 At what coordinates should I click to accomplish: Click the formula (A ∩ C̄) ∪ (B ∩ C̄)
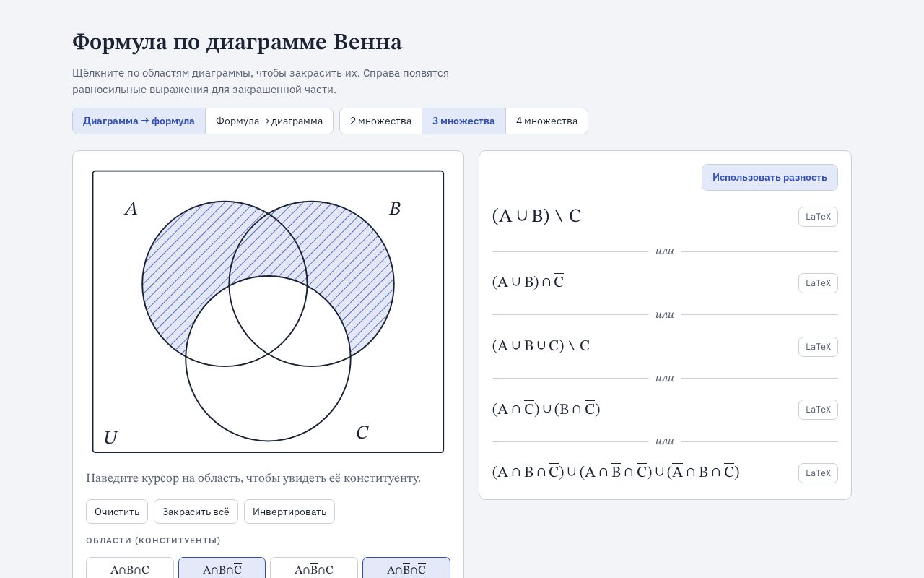coord(546,409)
